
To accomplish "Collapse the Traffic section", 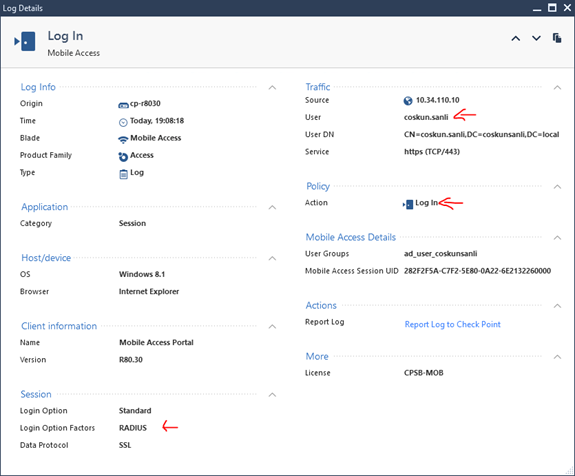I will (557, 87).
